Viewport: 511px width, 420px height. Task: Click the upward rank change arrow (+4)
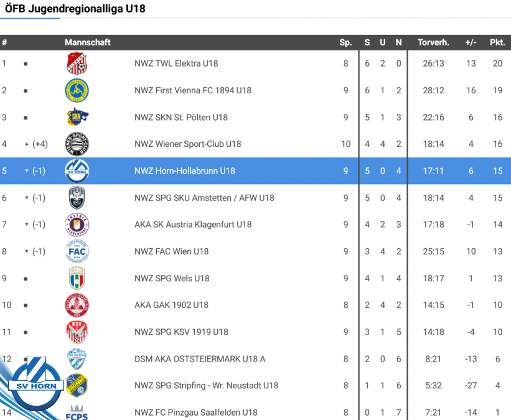click(26, 144)
